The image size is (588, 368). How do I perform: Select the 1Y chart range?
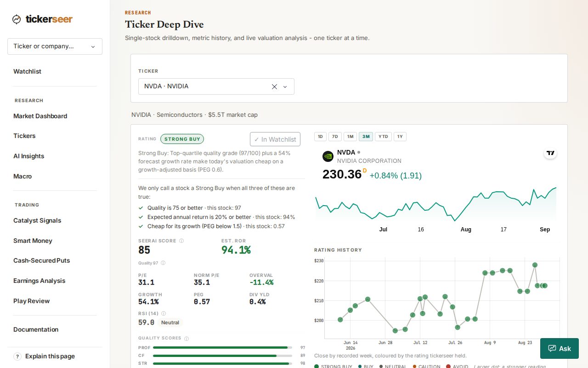tap(400, 137)
